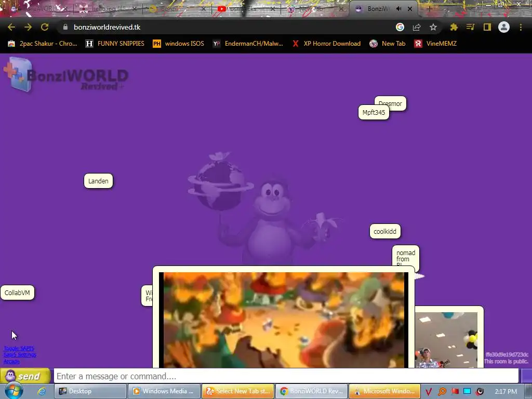The height and width of the screenshot is (399, 532).
Task: Open the New Tab bookmark
Action: pos(388,44)
